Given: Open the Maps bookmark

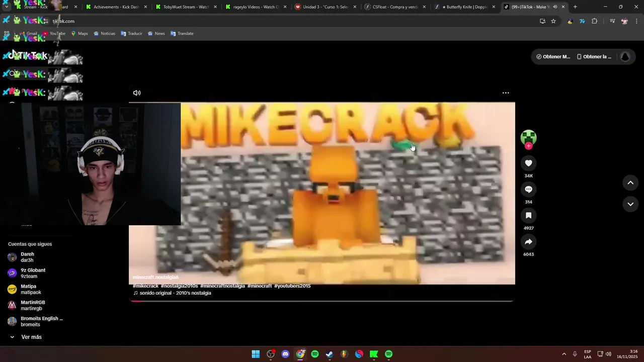Looking at the screenshot, I should (x=79, y=34).
